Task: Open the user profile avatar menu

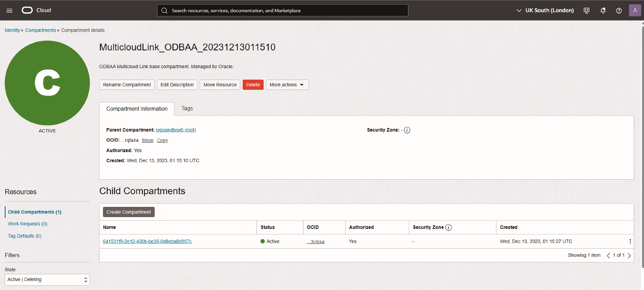Action: tap(635, 11)
